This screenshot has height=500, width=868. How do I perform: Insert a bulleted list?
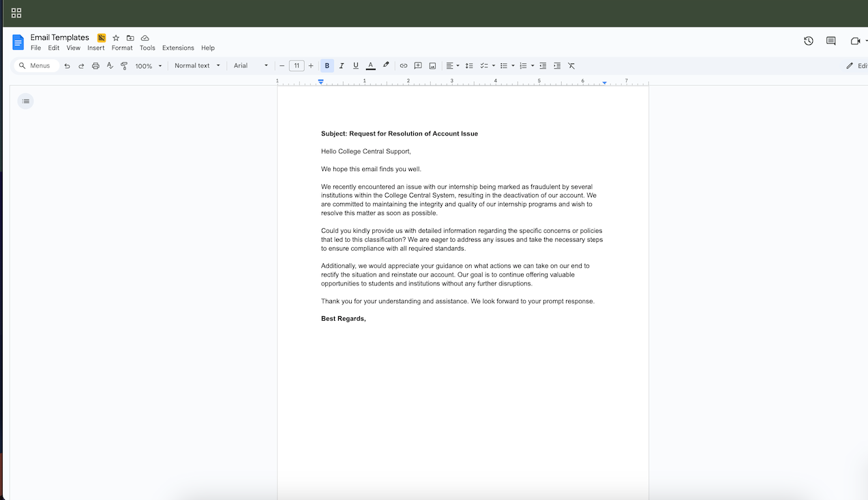(504, 66)
